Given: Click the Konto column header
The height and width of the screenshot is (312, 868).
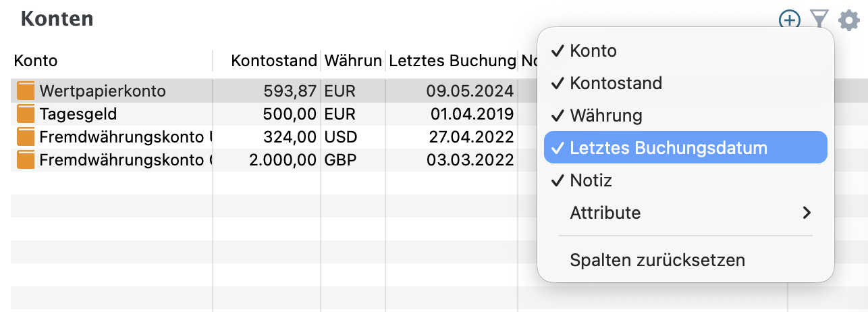Looking at the screenshot, I should (x=36, y=61).
